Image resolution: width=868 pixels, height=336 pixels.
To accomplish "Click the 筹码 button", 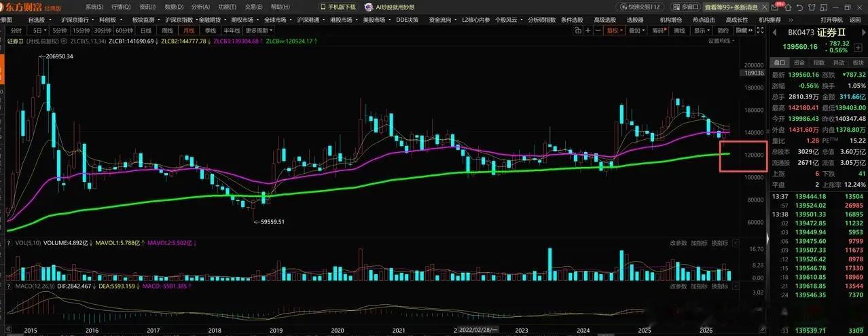I will click(659, 31).
